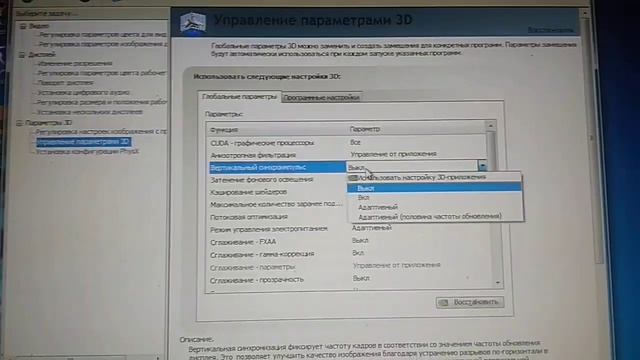Click settings list scrollbar down arrow
The height and width of the screenshot is (360, 640).
(498, 282)
